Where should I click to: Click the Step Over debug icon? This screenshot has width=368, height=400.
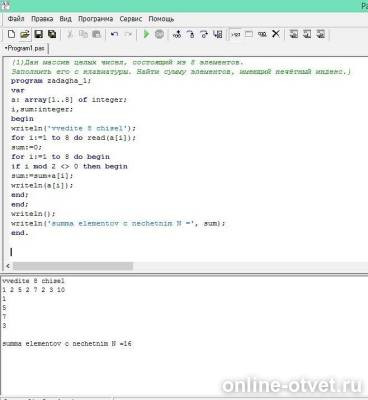coord(204,34)
